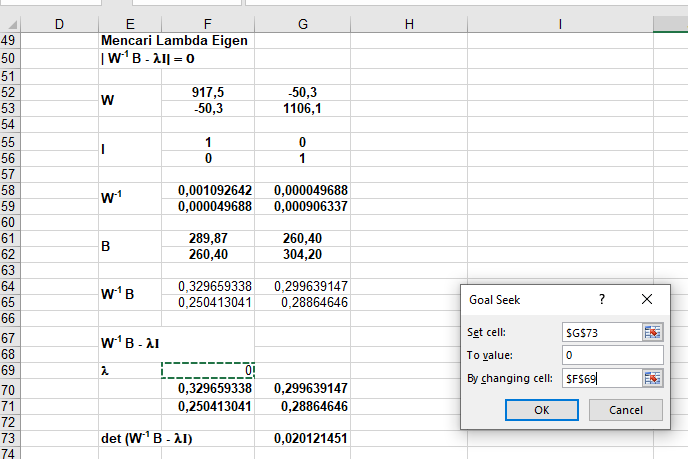688x459 pixels.
Task: Click the determinant result cell 0,020121451
Action: coord(302,439)
